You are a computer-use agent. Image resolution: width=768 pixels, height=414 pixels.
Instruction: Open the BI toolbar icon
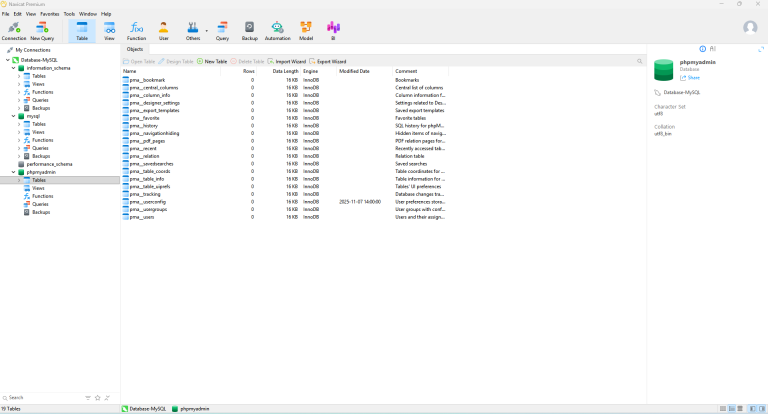pos(333,30)
